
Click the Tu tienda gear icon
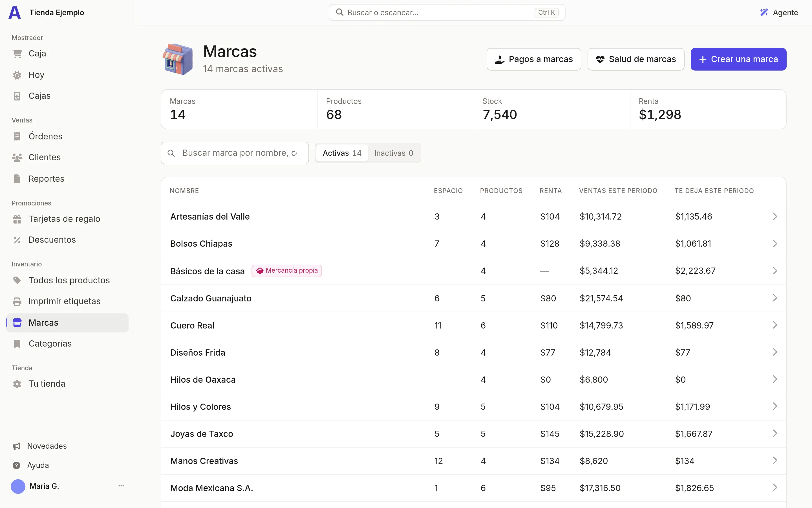click(x=17, y=384)
